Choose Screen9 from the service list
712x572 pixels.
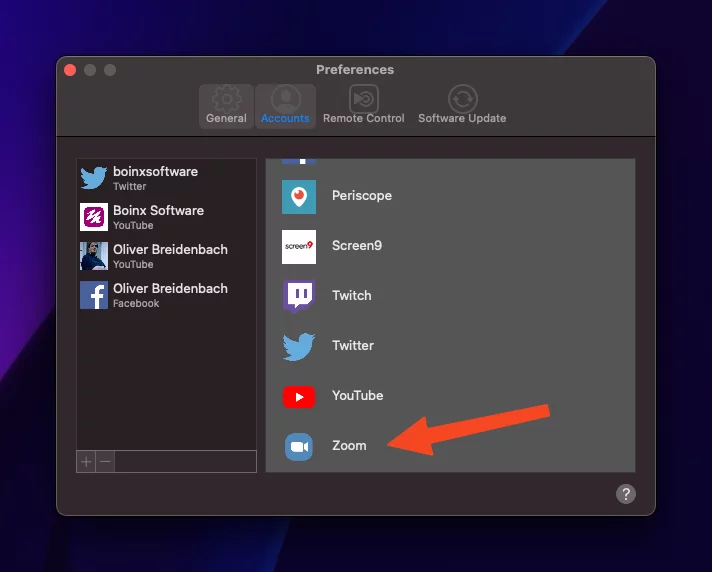click(450, 246)
